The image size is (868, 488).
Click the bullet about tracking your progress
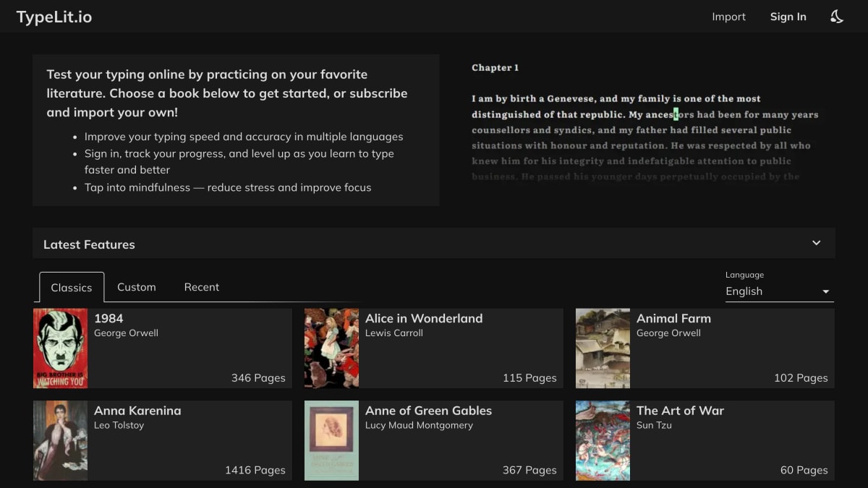tap(239, 162)
